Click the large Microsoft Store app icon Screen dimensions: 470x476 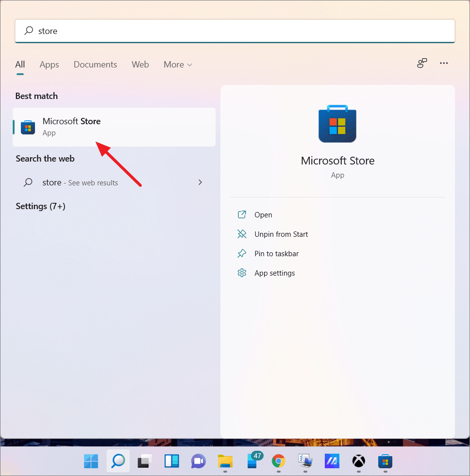[337, 124]
